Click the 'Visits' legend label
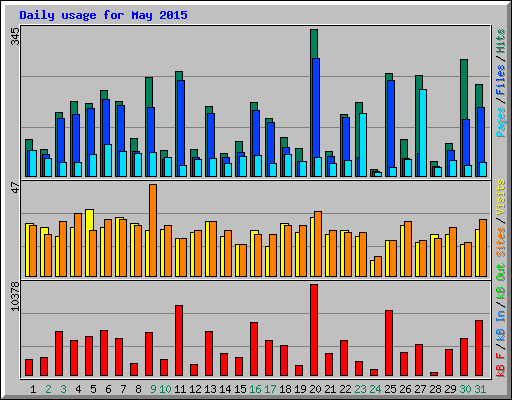Image resolution: width=512 pixels, height=400 pixels. [500, 198]
